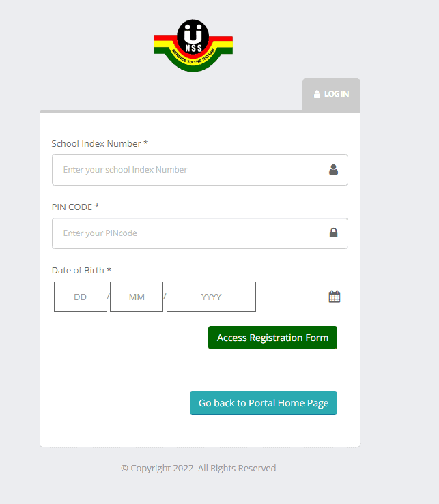Viewport: 439px width, 504px height.
Task: Click the MM month field
Action: pyautogui.click(x=137, y=297)
